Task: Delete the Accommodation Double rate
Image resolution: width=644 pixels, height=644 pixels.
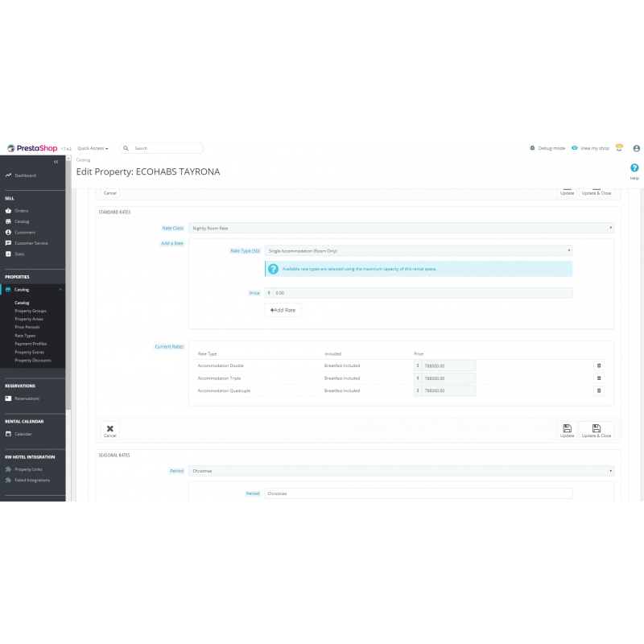Action: coord(598,365)
